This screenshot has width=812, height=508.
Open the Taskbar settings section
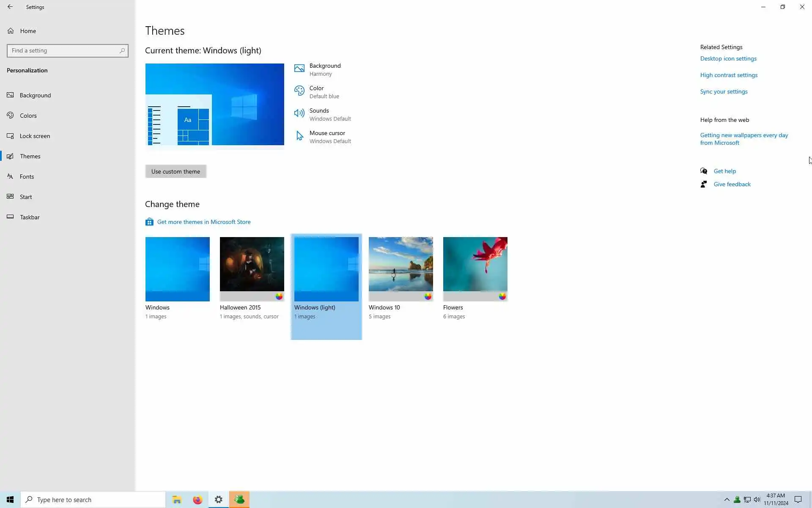[30, 217]
